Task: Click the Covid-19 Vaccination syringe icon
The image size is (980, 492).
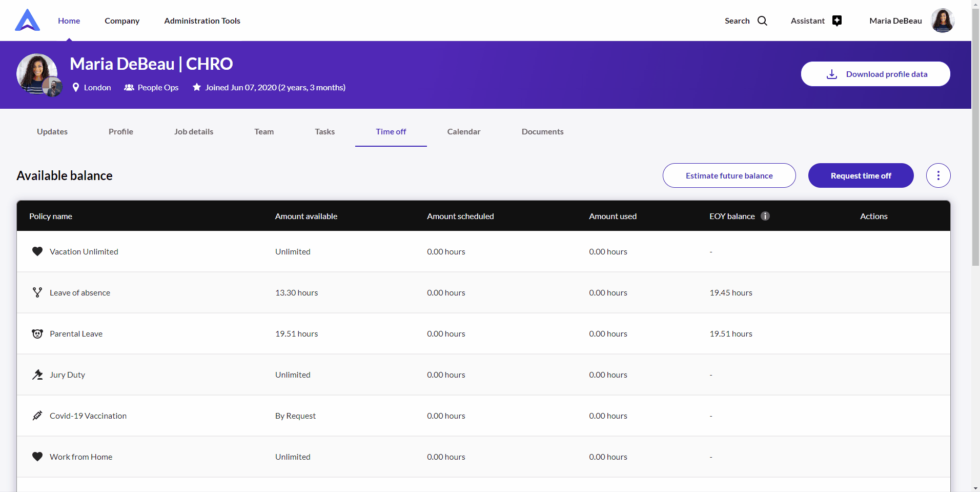Action: pyautogui.click(x=37, y=416)
